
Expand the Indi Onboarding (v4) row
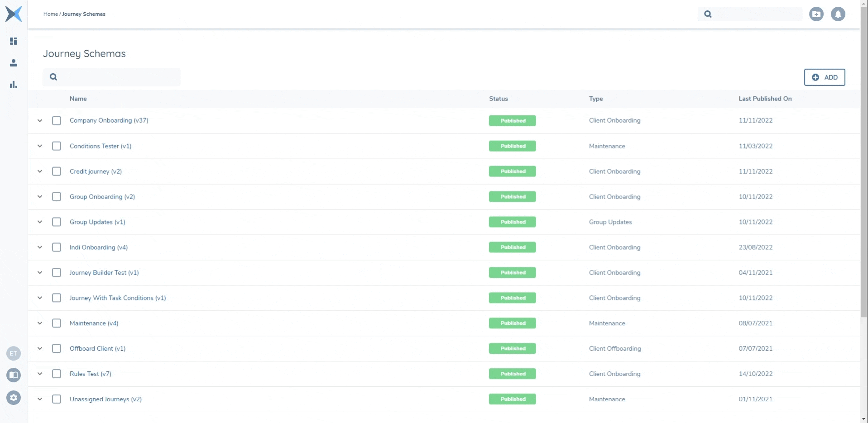[x=40, y=247]
